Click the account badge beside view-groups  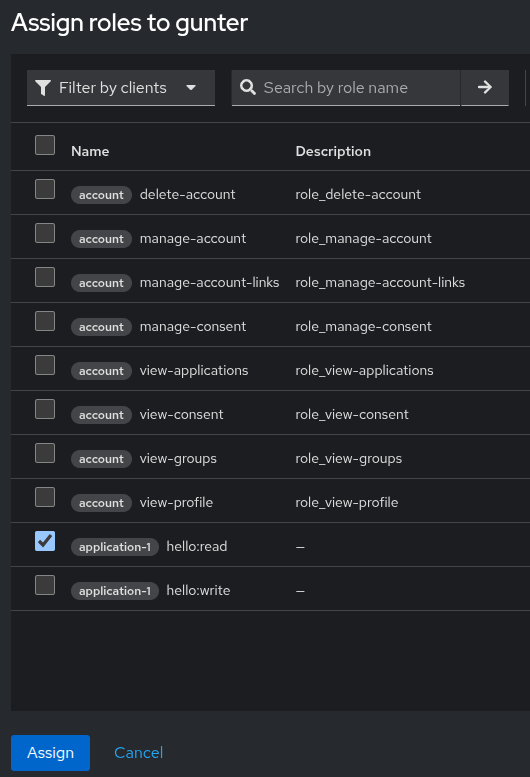pyautogui.click(x=102, y=459)
